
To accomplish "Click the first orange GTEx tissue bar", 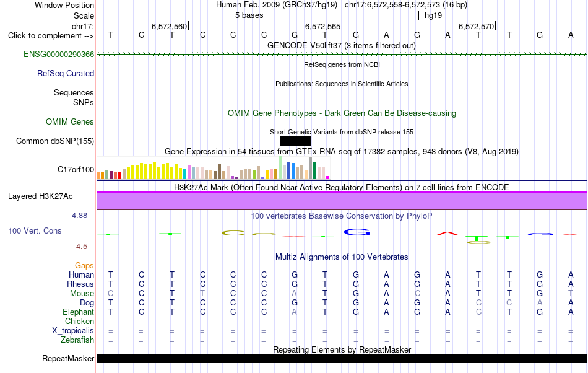I will tap(98, 175).
